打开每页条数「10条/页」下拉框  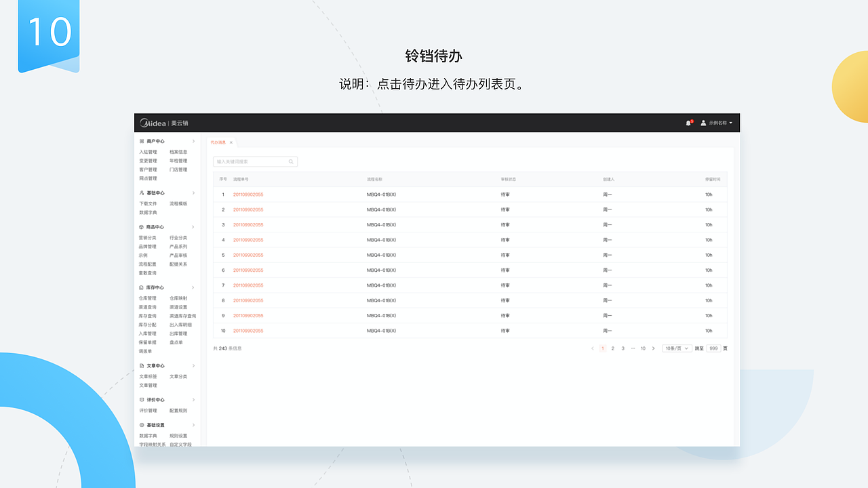[x=676, y=348]
